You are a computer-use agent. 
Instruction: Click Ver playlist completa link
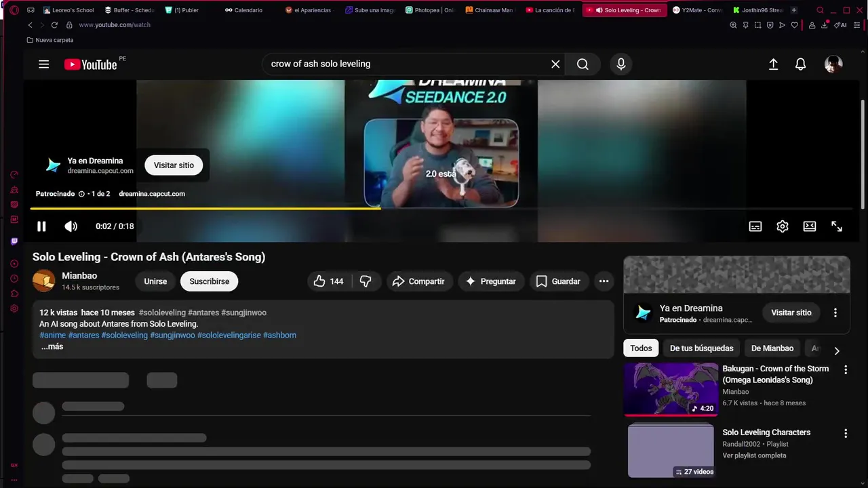pos(754,455)
